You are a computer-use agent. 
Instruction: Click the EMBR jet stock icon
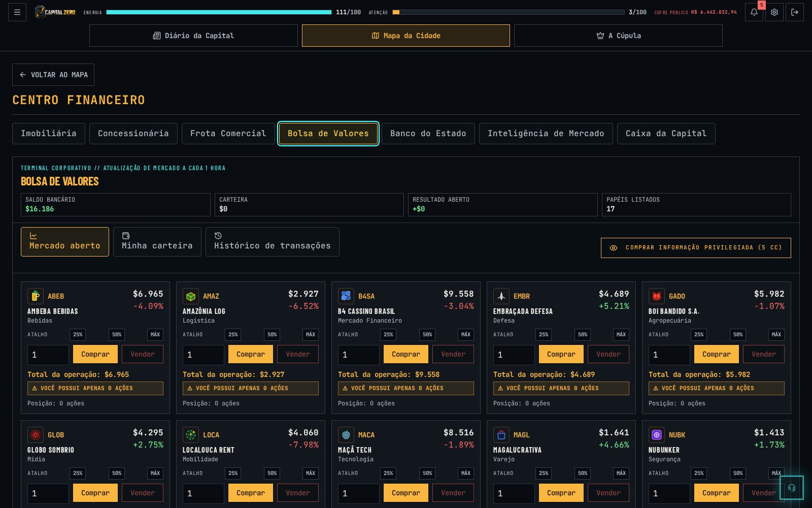pos(501,296)
